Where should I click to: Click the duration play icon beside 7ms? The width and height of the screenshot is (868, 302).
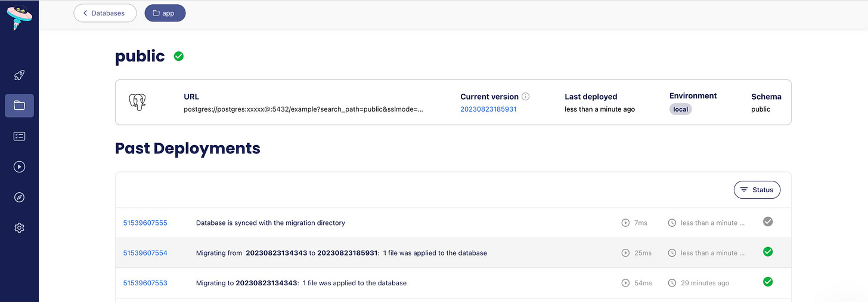pos(625,223)
